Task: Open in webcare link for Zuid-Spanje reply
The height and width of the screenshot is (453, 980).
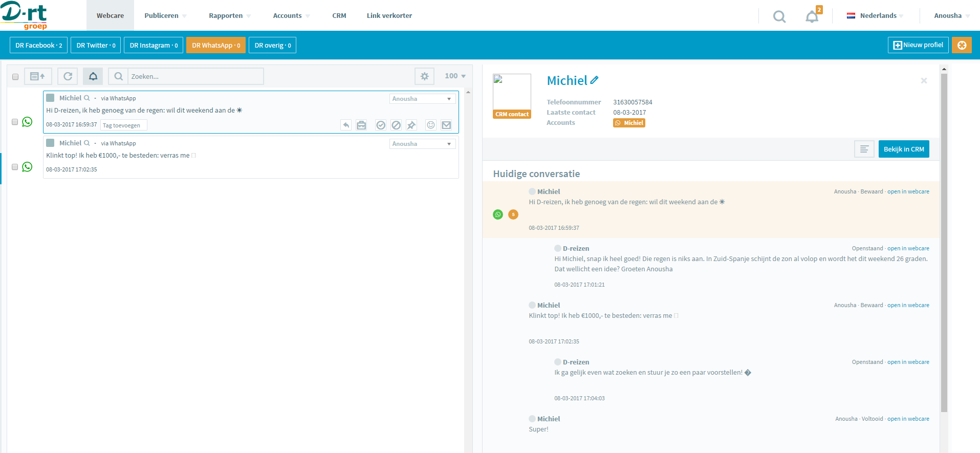Action: click(x=908, y=248)
